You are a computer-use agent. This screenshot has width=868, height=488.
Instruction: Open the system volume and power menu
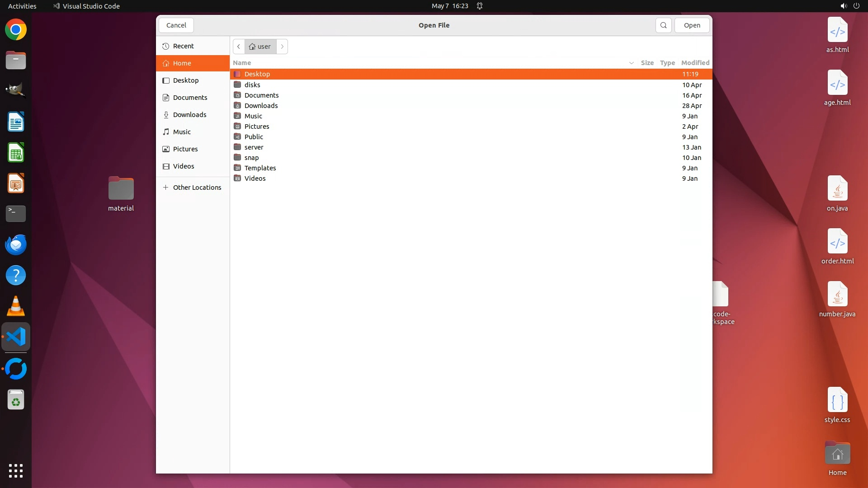click(x=849, y=6)
